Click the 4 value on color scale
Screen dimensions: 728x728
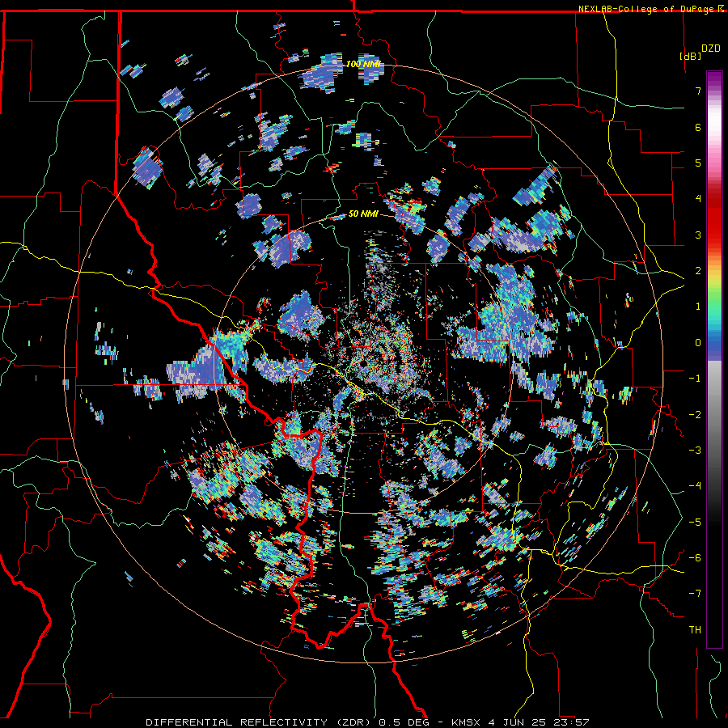(x=698, y=198)
